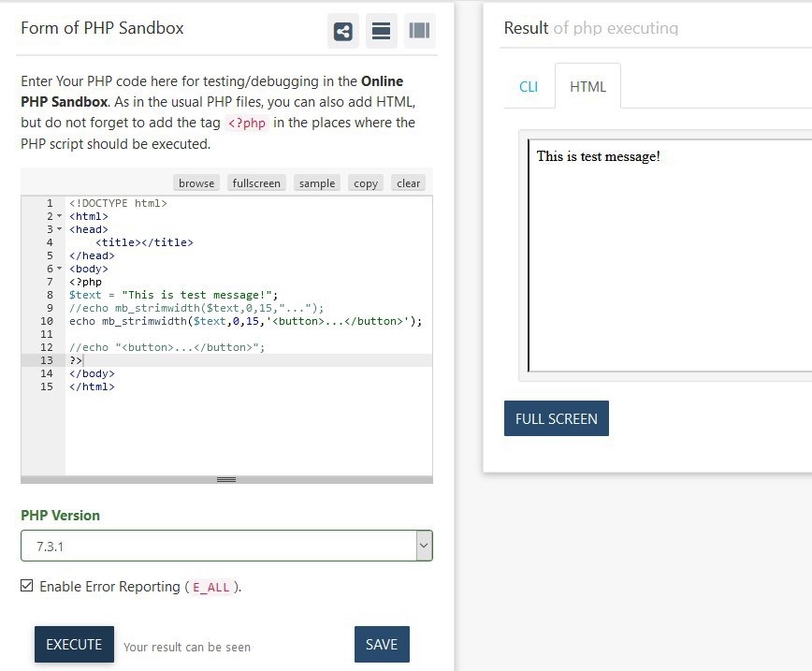
Task: Click the 'PHP Version' label
Action: point(60,515)
